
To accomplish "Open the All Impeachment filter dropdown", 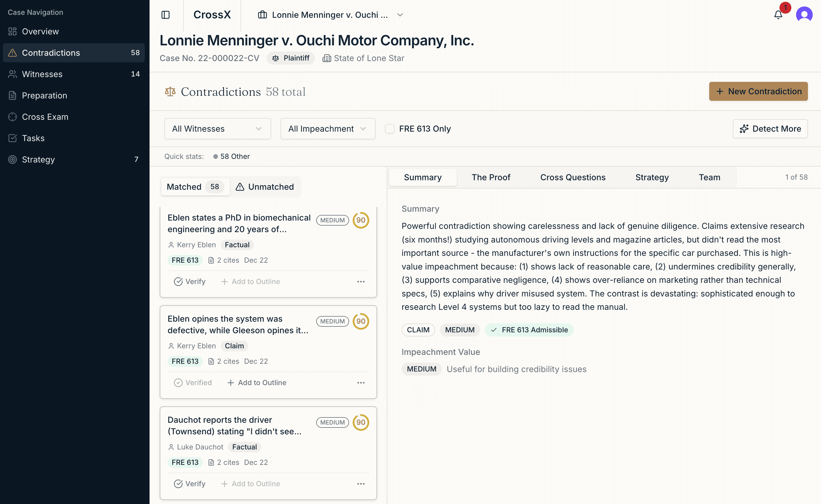I will pos(327,129).
